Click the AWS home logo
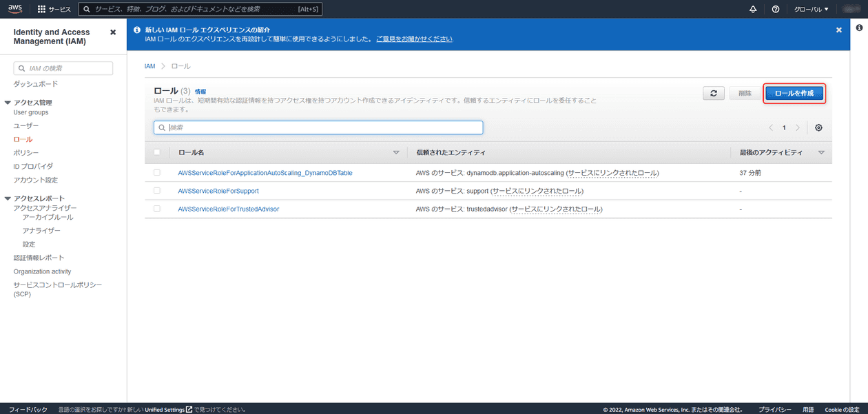This screenshot has width=868, height=414. coord(14,9)
